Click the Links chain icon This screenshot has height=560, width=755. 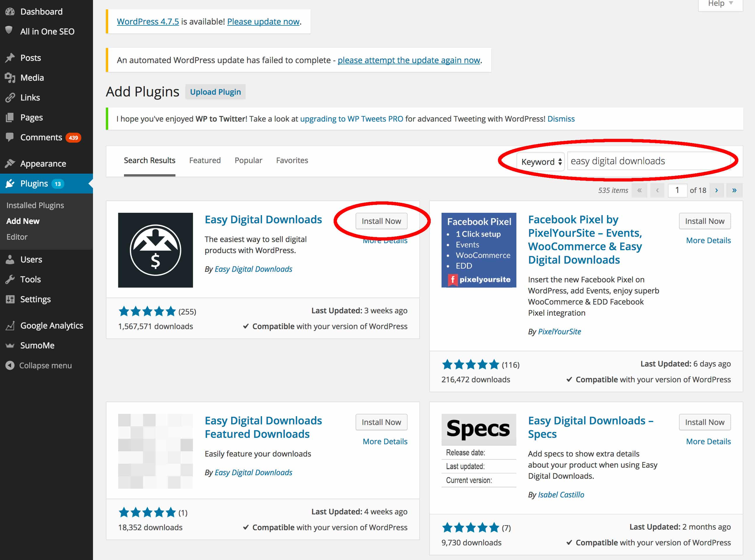10,98
